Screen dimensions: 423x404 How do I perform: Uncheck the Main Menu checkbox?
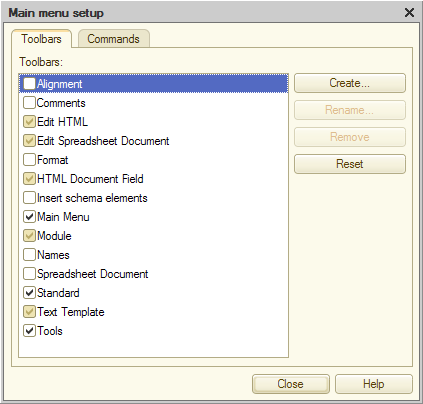click(29, 217)
